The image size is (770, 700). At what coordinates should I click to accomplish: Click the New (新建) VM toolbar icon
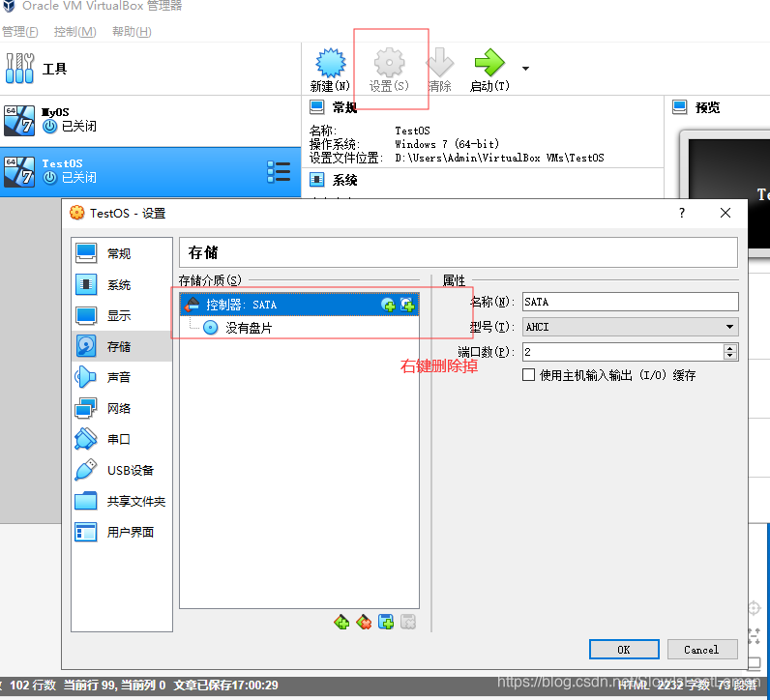(x=330, y=71)
